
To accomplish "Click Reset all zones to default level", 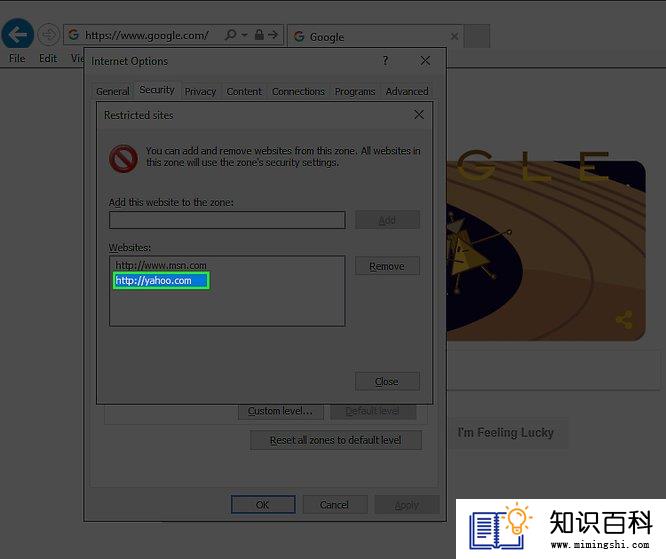I will [336, 440].
